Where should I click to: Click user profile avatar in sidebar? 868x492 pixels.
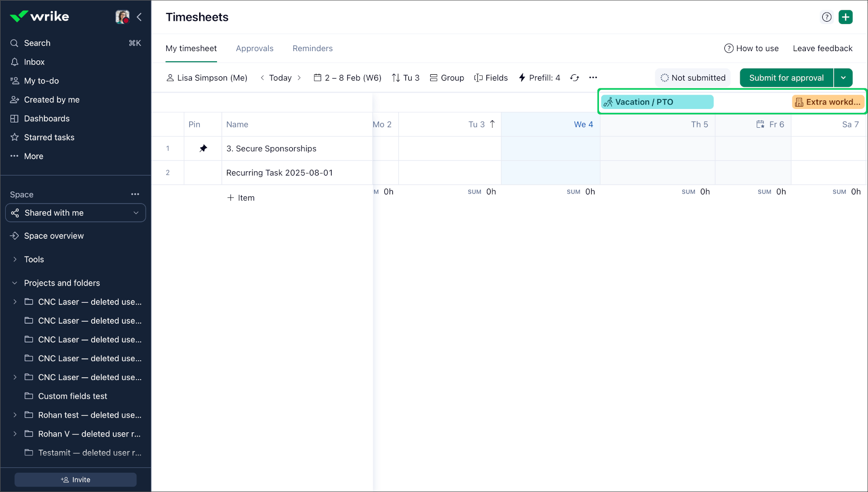click(x=122, y=17)
